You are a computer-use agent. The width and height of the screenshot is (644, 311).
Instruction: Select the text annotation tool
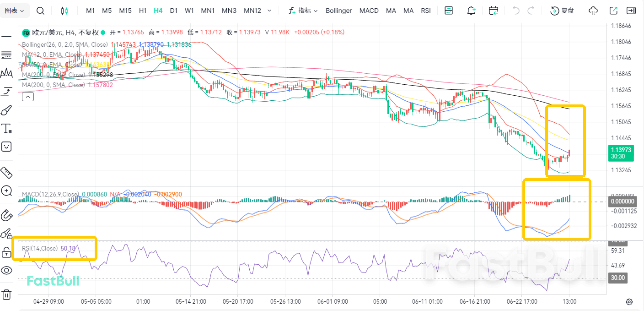[6, 128]
